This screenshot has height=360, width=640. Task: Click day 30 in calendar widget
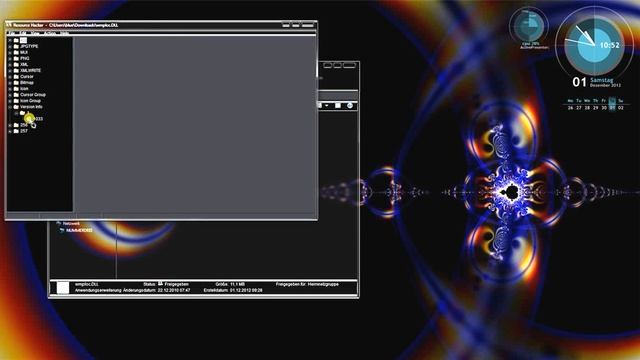click(604, 108)
